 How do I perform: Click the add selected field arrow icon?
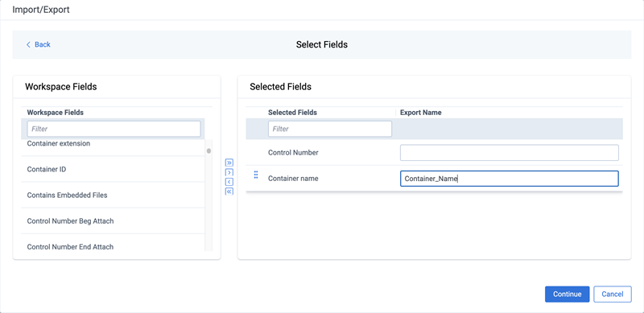point(229,172)
